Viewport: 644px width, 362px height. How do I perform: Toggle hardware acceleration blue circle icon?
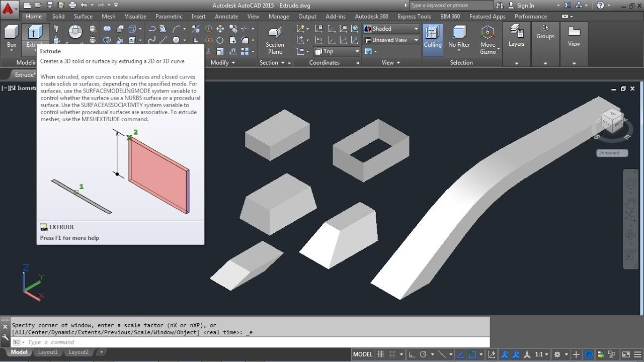[x=588, y=354]
